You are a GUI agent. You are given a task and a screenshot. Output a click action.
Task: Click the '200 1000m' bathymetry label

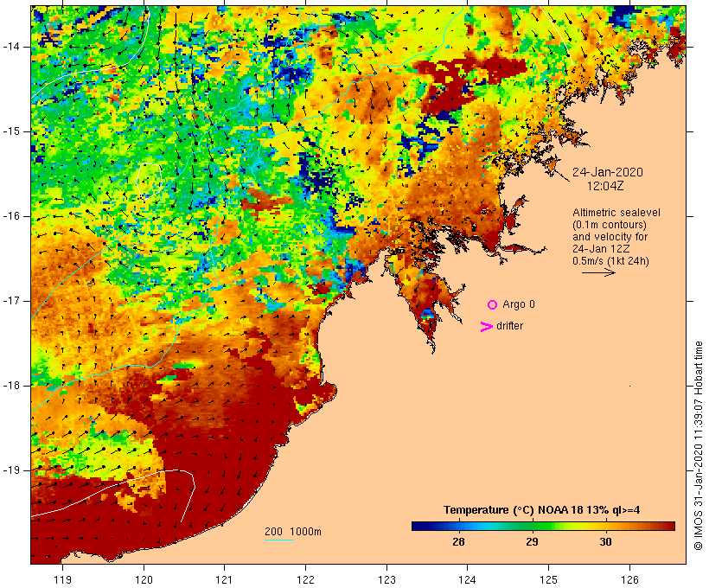click(293, 532)
